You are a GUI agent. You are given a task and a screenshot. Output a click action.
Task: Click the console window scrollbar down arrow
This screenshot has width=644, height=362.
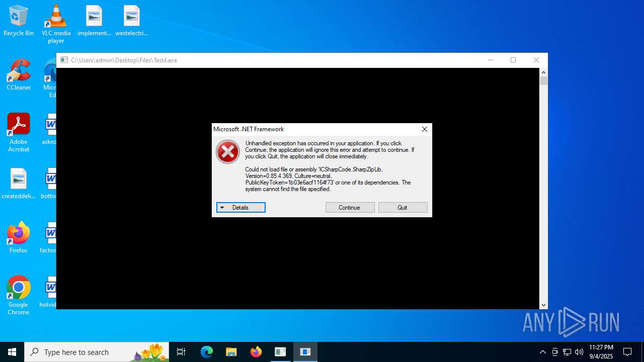click(543, 305)
